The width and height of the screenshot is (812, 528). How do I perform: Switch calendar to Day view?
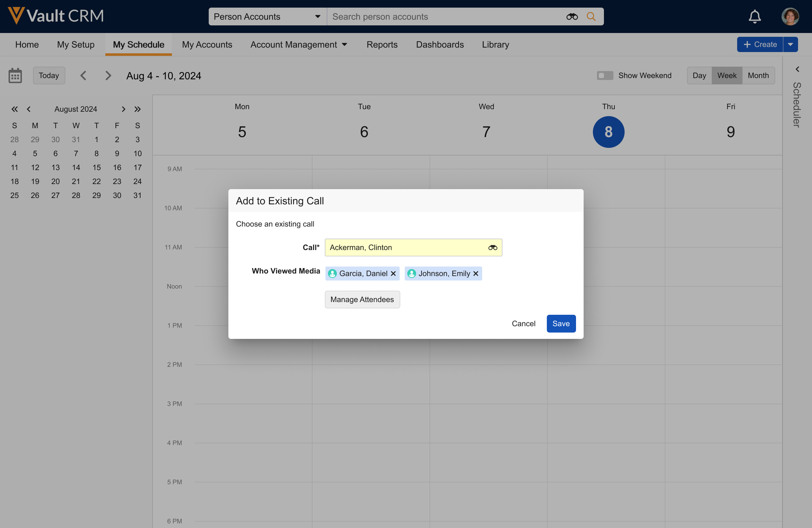coord(699,76)
